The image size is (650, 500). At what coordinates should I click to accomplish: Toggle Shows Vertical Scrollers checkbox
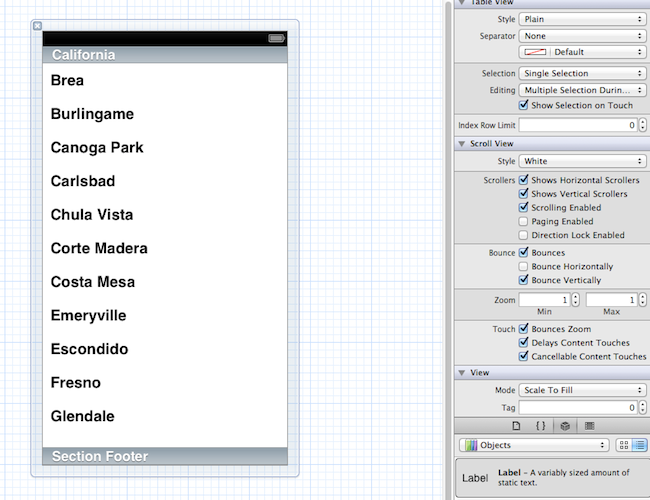tap(524, 194)
